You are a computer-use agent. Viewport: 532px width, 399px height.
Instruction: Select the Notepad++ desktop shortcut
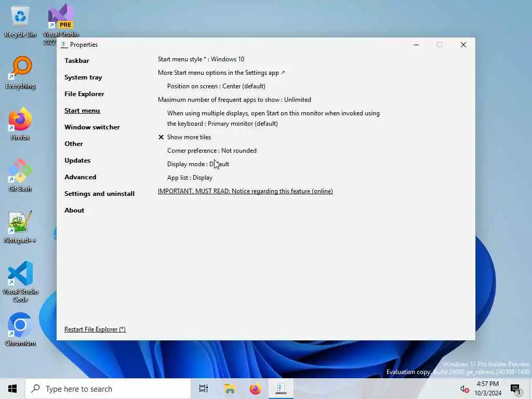click(x=20, y=227)
